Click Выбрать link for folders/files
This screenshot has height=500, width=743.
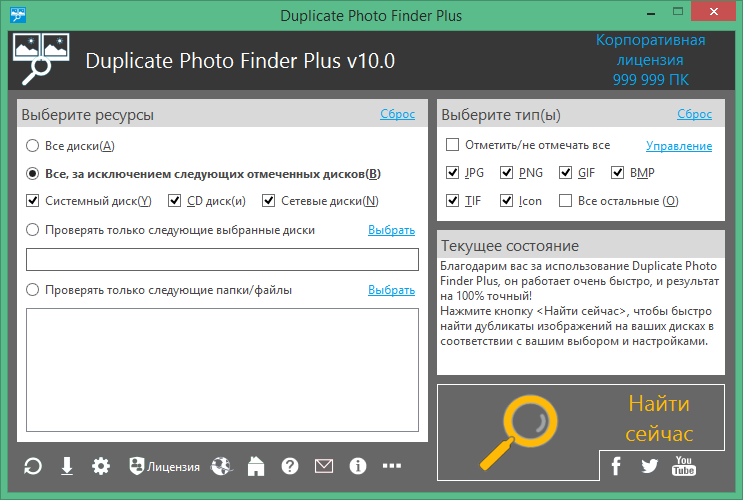coord(391,290)
